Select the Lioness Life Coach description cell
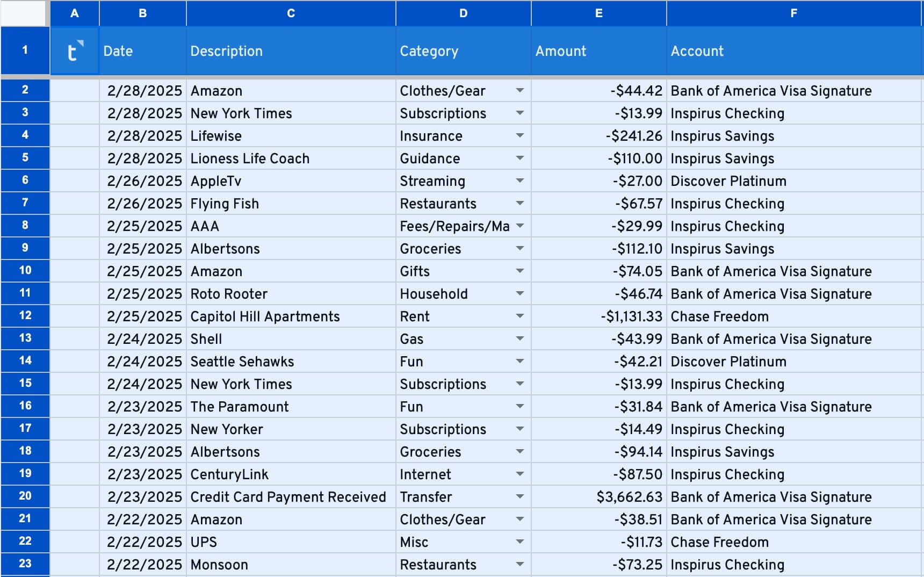This screenshot has height=577, width=924. pyautogui.click(x=291, y=158)
